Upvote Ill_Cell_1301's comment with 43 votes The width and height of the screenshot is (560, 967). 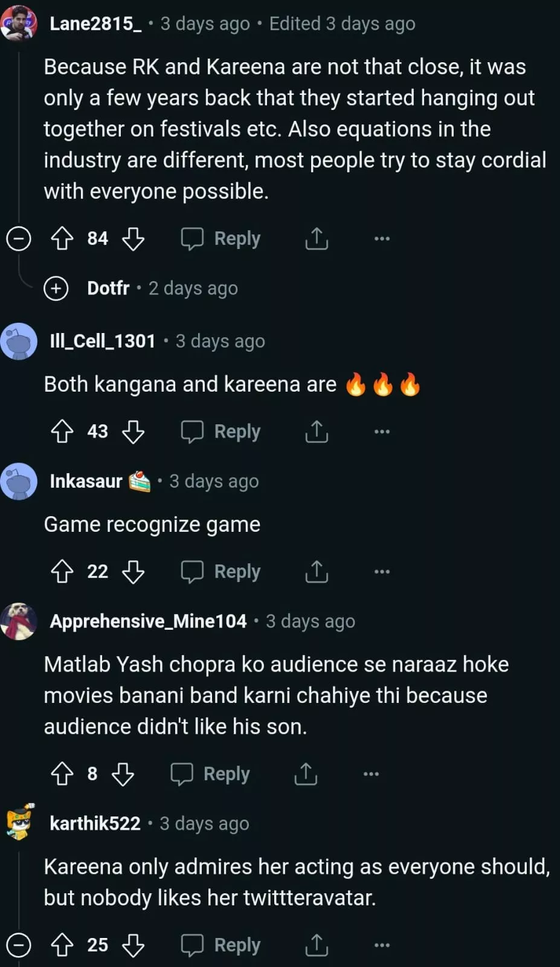(x=62, y=432)
